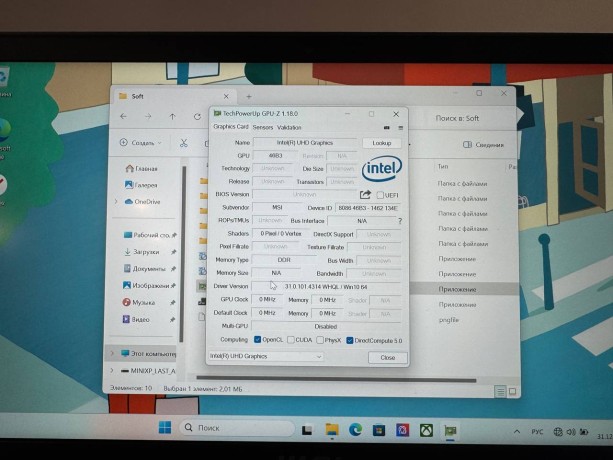This screenshot has width=613, height=460.
Task: Toggle the DirectCompute 5.0 checkbox
Action: [x=350, y=341]
